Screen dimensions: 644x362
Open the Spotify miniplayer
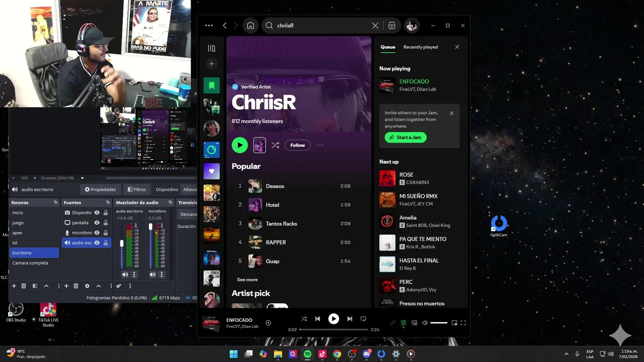coord(454,323)
